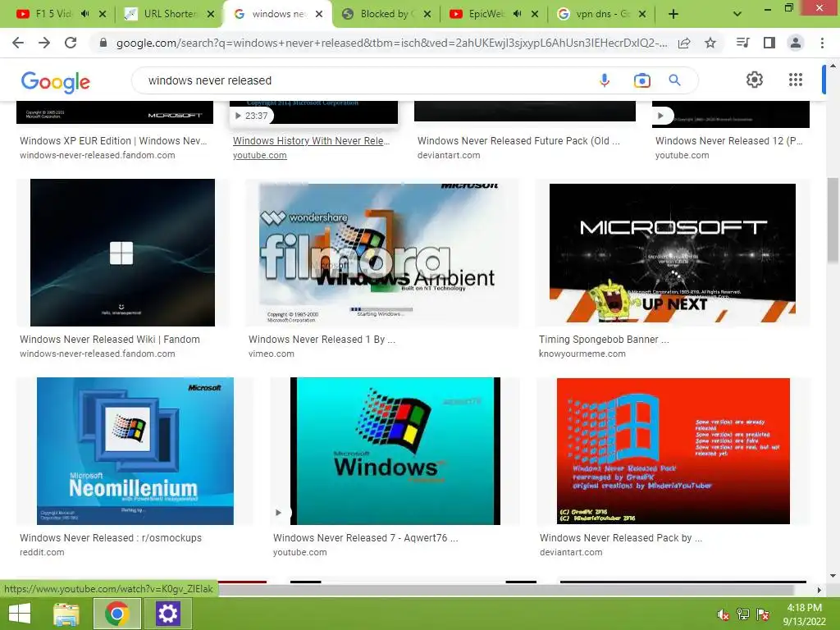Open red Windows Never Released Pack thumbnail
Image resolution: width=840 pixels, height=630 pixels.
tap(673, 451)
